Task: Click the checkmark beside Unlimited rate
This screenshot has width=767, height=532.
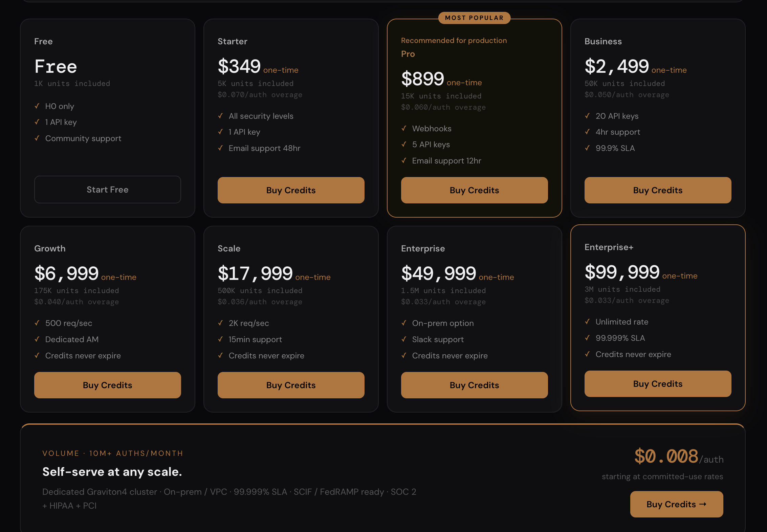Action: click(587, 322)
